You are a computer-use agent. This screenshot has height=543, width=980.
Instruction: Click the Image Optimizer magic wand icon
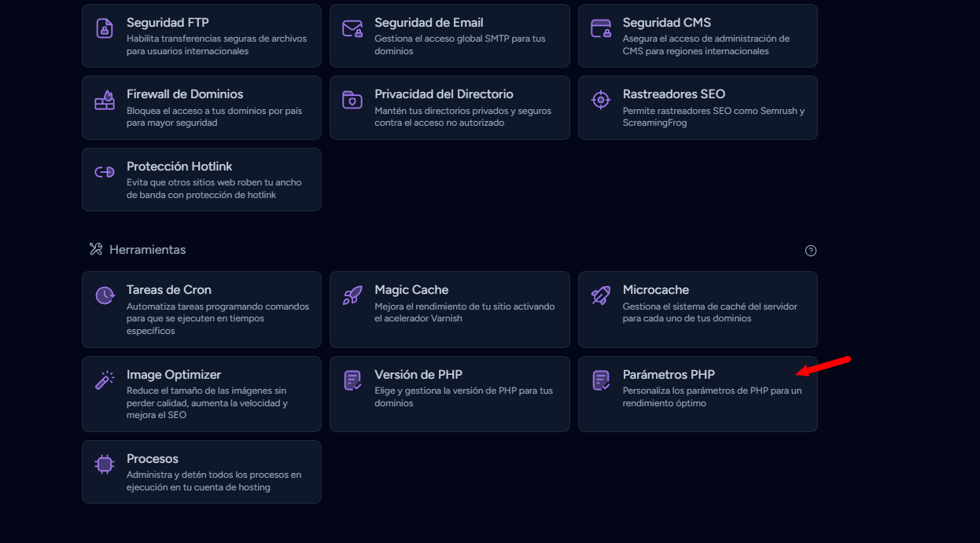[105, 381]
